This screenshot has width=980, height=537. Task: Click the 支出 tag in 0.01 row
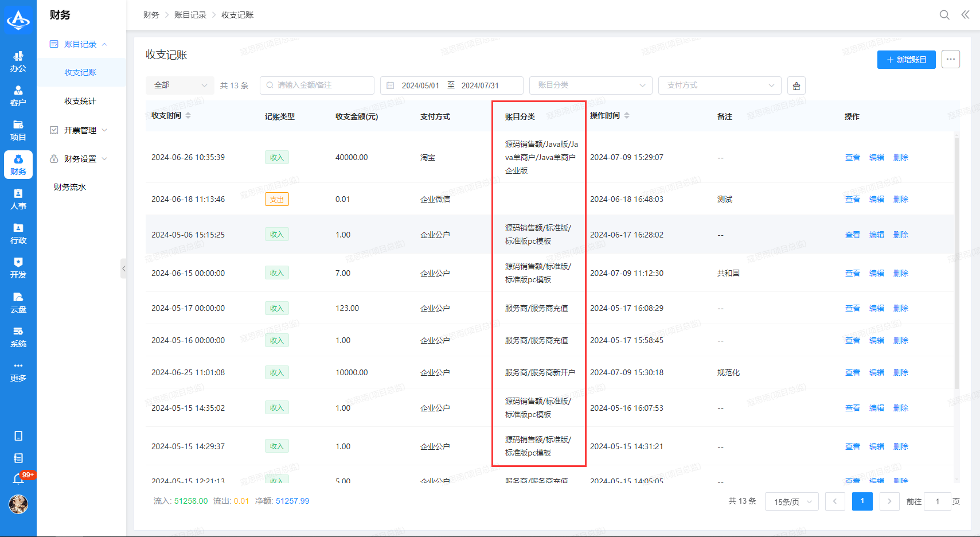pyautogui.click(x=277, y=199)
